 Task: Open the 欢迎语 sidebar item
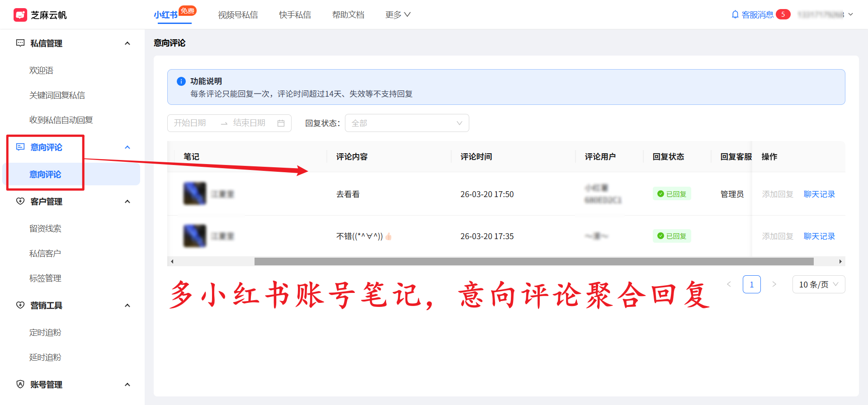coord(41,71)
